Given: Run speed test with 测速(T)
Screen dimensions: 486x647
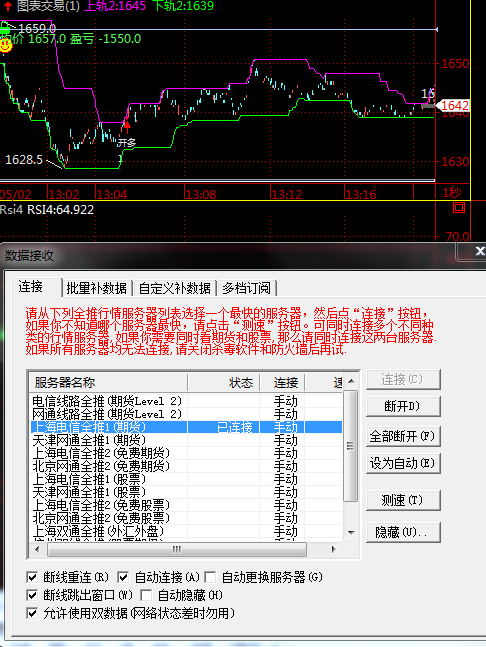Looking at the screenshot, I should click(403, 501).
